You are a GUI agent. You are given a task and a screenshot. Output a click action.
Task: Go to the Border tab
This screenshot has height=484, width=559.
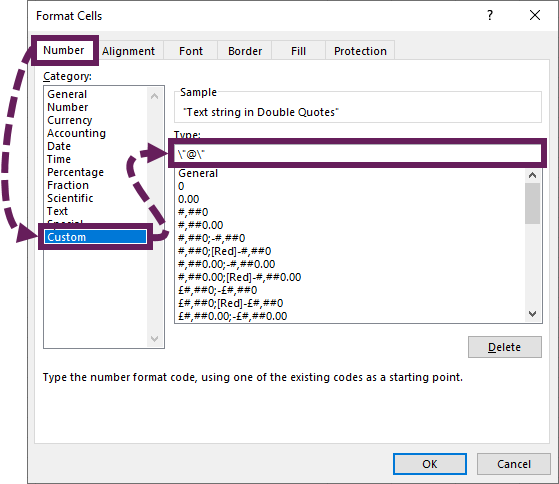(x=245, y=51)
